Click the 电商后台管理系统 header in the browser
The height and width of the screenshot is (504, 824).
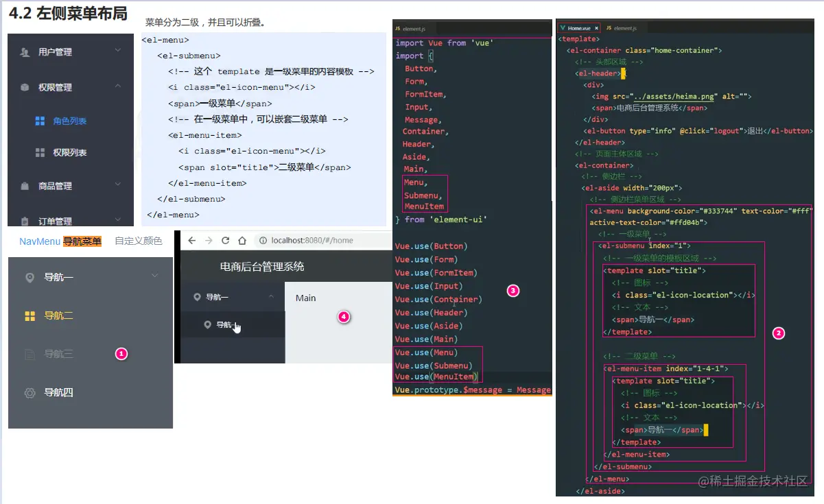pyautogui.click(x=262, y=266)
